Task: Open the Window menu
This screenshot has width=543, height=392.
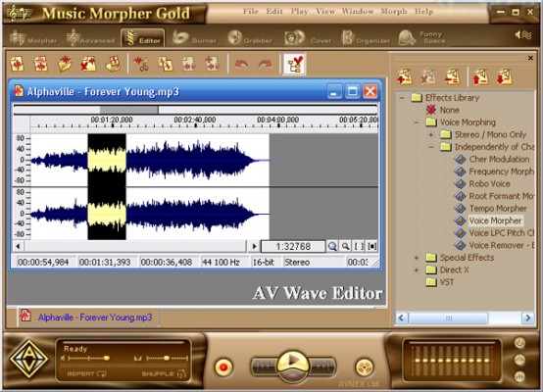Action: [358, 12]
